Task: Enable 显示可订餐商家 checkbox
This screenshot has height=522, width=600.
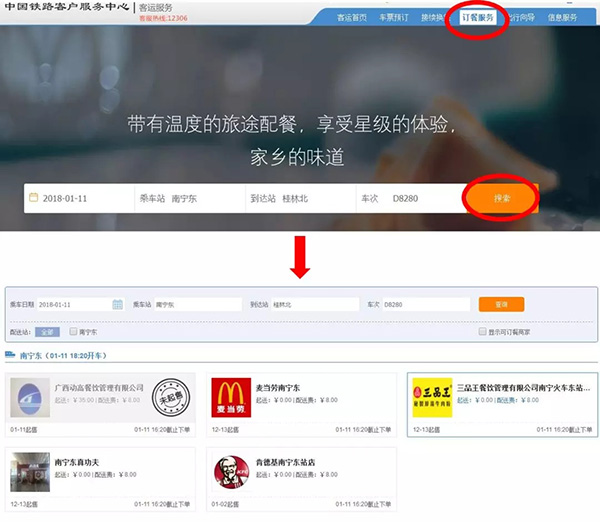Action: tap(482, 331)
